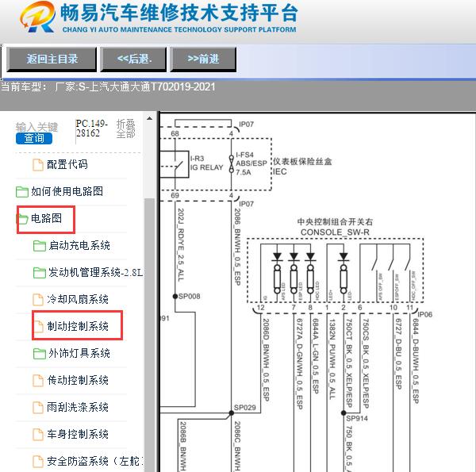
Task: Open the 车身控制系统 page
Action: pyautogui.click(x=78, y=435)
